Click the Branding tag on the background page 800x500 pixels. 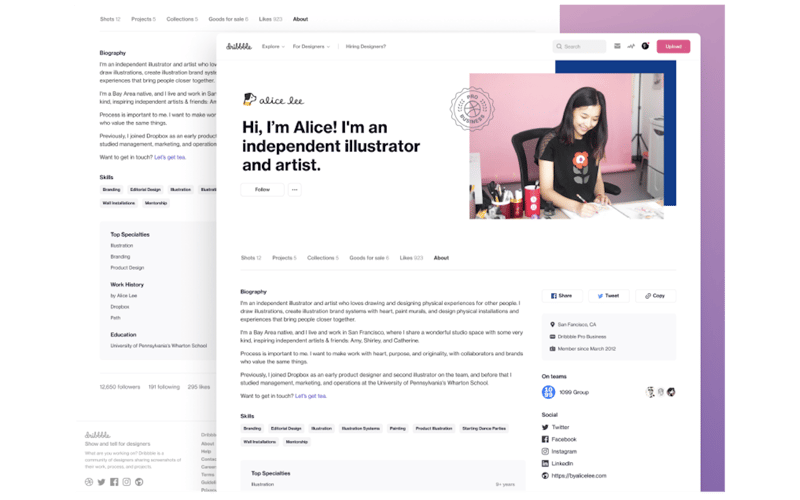(x=111, y=190)
